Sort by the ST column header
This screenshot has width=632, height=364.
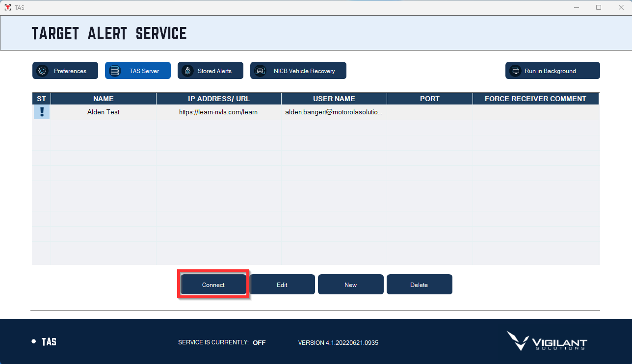41,99
